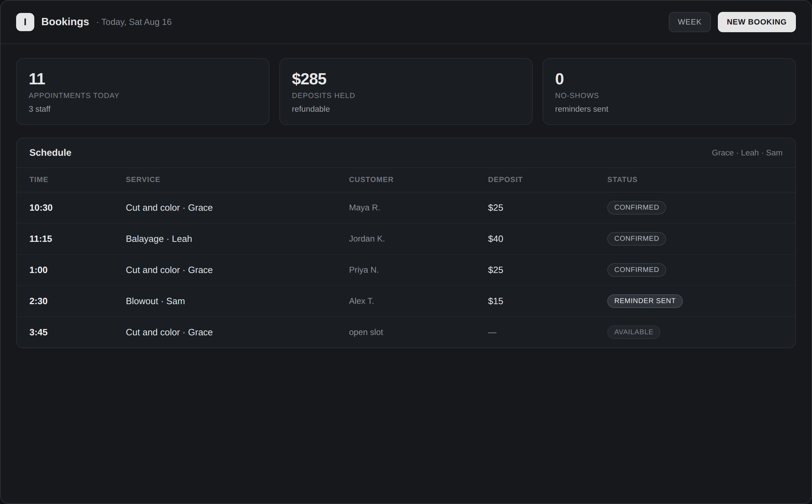Screen dimensions: 812x504
Task: Click the Confirmed badge for Maya R.
Action: click(x=637, y=208)
